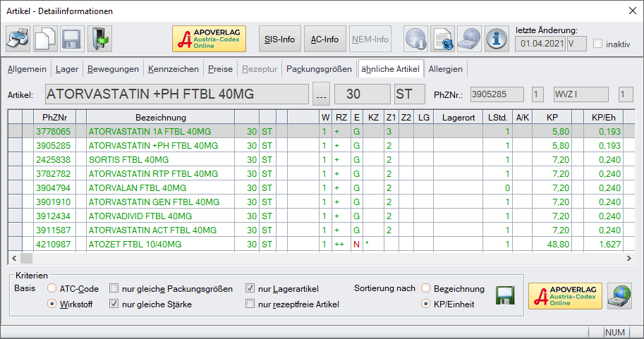
Task: Click the printer icon in the toolbar
Action: coord(18,39)
